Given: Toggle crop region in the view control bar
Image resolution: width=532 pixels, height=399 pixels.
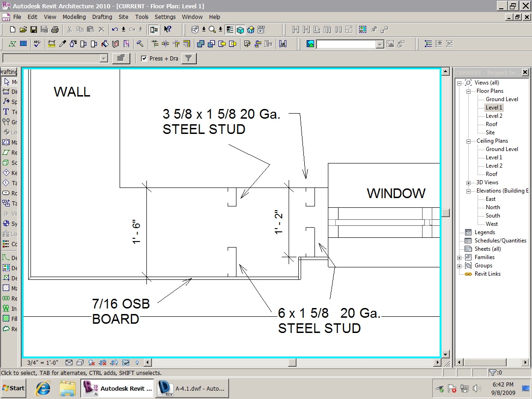Looking at the screenshot, I should pyautogui.click(x=102, y=363).
